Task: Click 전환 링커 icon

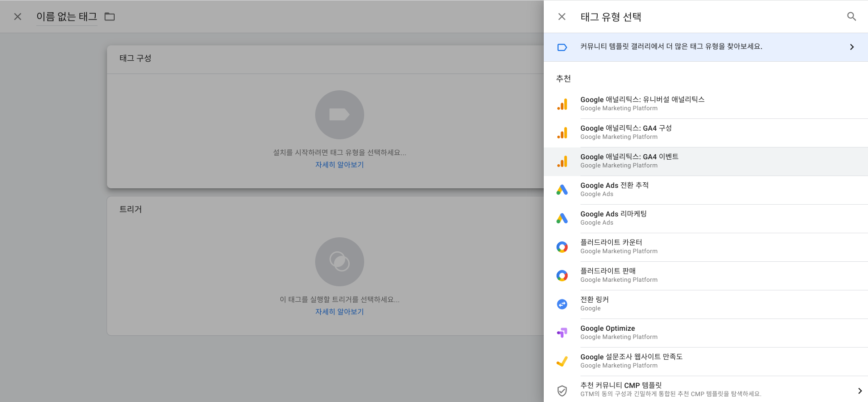Action: [x=562, y=304]
